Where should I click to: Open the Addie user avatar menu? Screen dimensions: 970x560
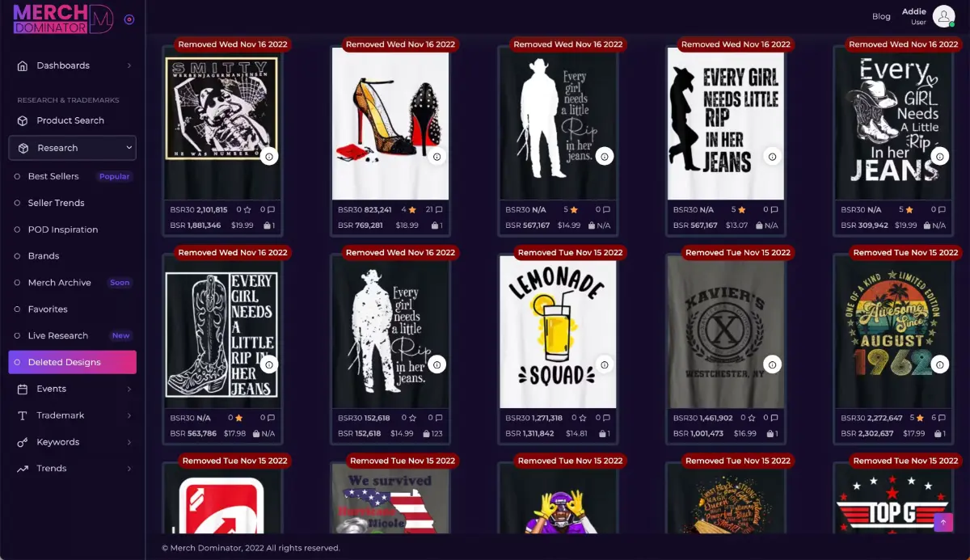pyautogui.click(x=943, y=16)
